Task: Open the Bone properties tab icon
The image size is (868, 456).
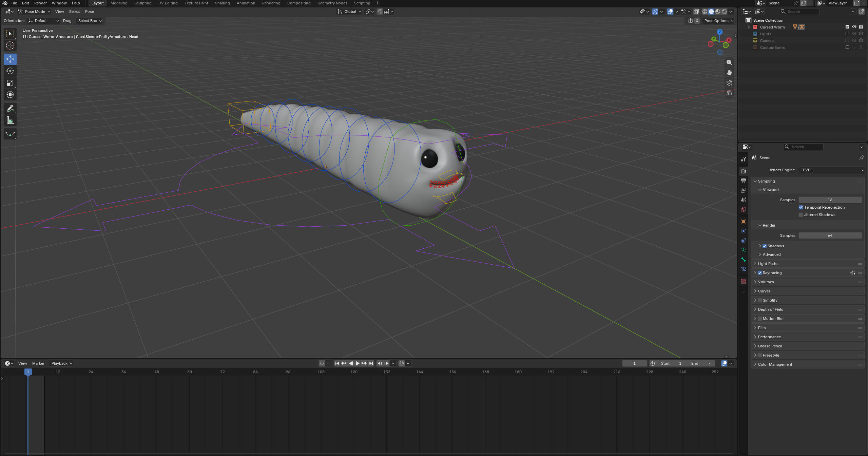Action: click(x=744, y=260)
